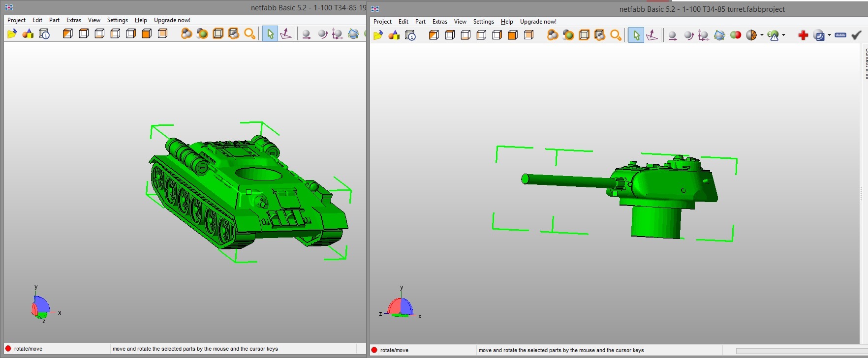Viewport: 868px width, 358px height.
Task: Expand the mesh analysis icon's dropdown arrow
Action: tap(783, 35)
